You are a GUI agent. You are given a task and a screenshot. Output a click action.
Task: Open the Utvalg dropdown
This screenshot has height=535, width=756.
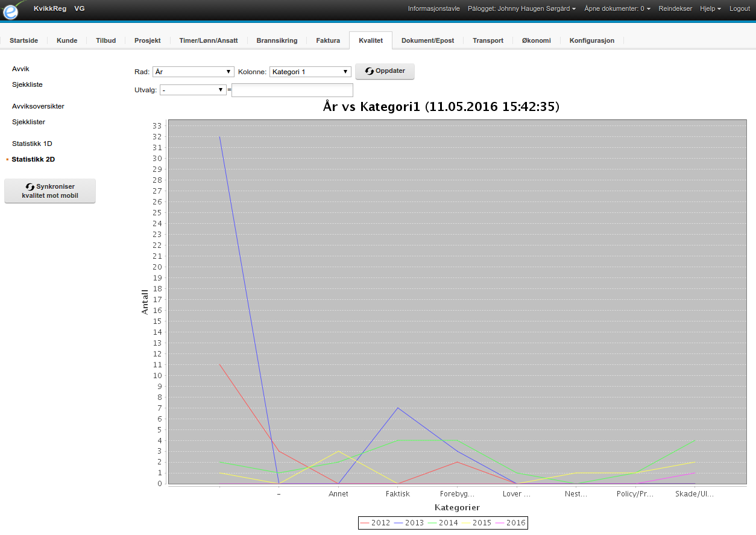(x=193, y=90)
